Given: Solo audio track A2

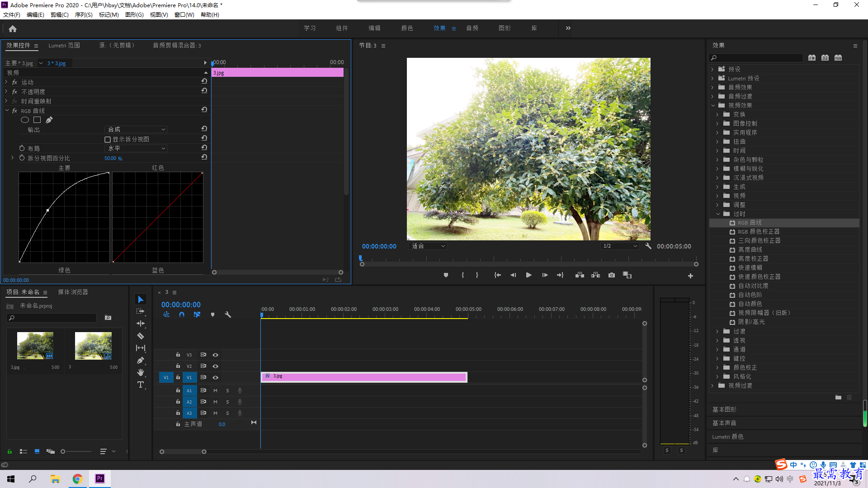Looking at the screenshot, I should [227, 402].
